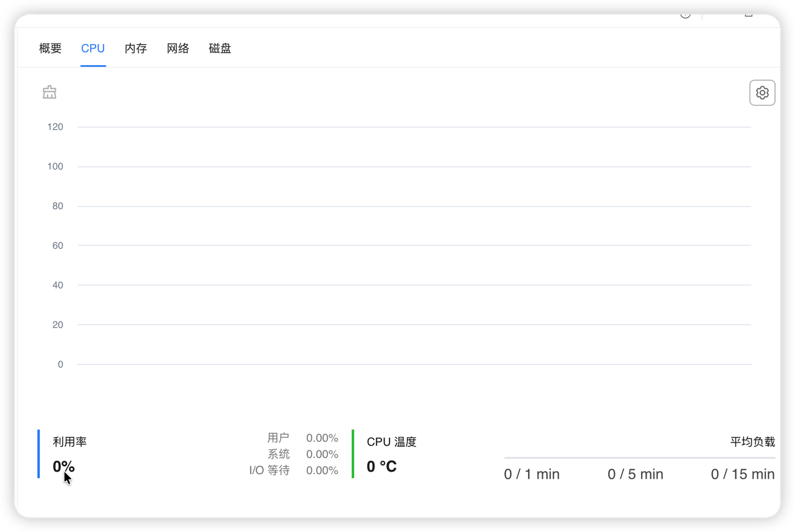Click the 0% utilization value
The height and width of the screenshot is (532, 795).
[x=63, y=467]
